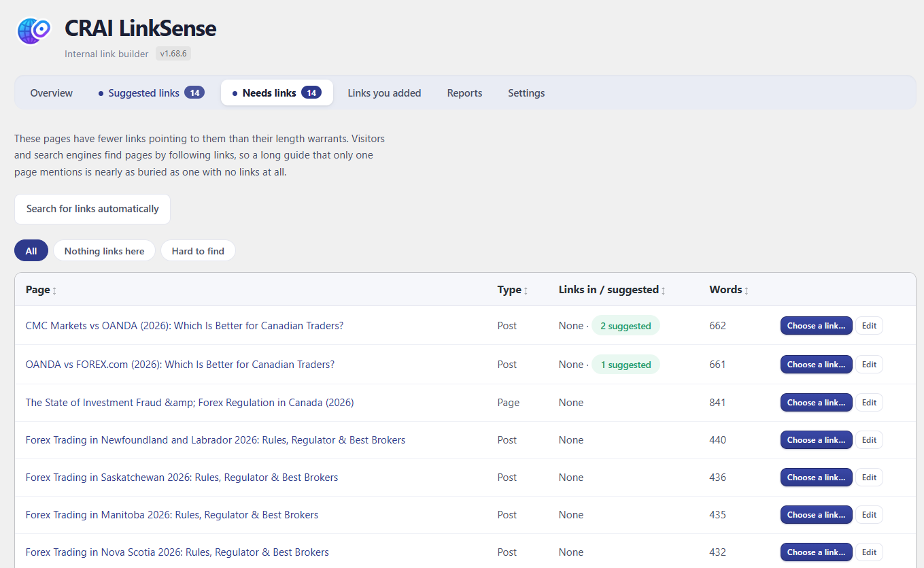Select the Needs links tab
This screenshot has height=568, width=924.
coord(277,93)
